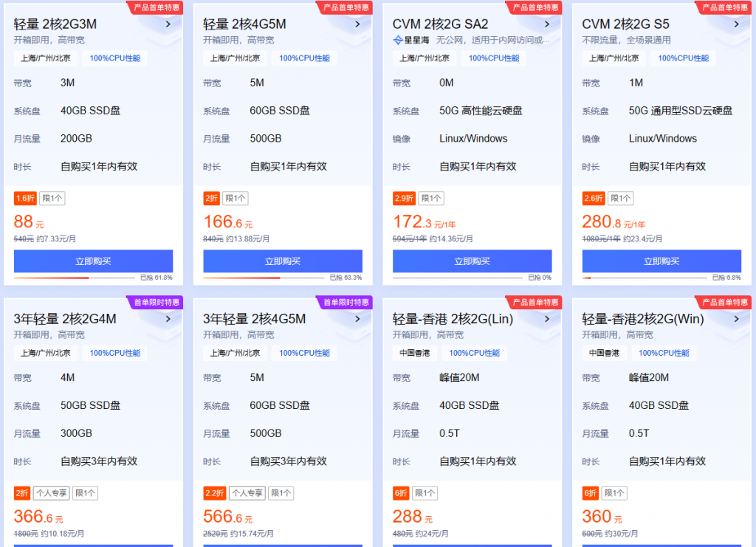Click the 360元 price
The height and width of the screenshot is (547, 756).
602,517
